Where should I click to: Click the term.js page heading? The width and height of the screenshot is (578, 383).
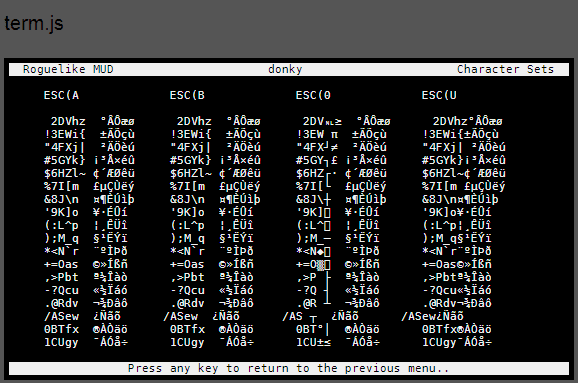pos(34,24)
